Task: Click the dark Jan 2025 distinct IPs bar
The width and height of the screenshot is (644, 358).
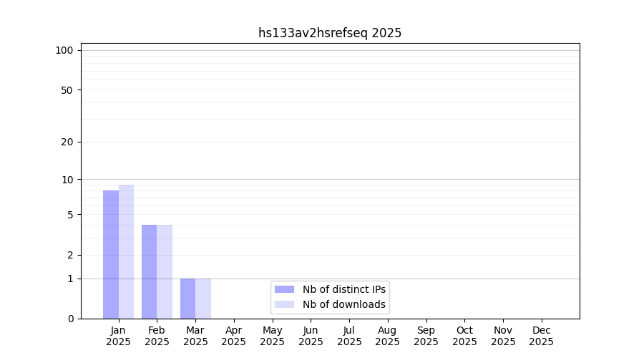Action: (x=111, y=254)
